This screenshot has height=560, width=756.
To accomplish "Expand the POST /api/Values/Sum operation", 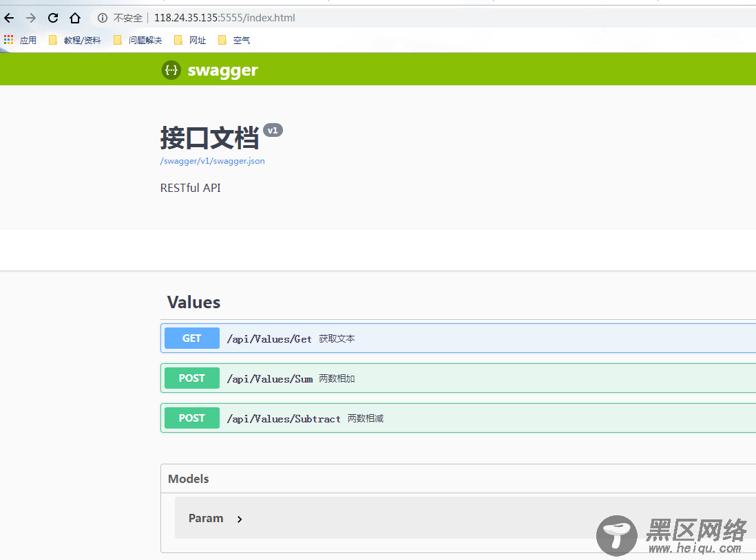I will tap(458, 378).
